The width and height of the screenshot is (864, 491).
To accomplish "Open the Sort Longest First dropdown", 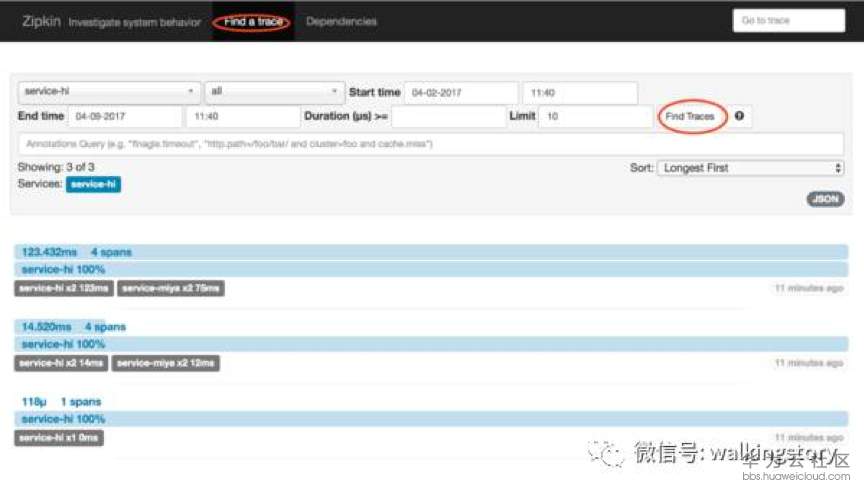I will 750,168.
